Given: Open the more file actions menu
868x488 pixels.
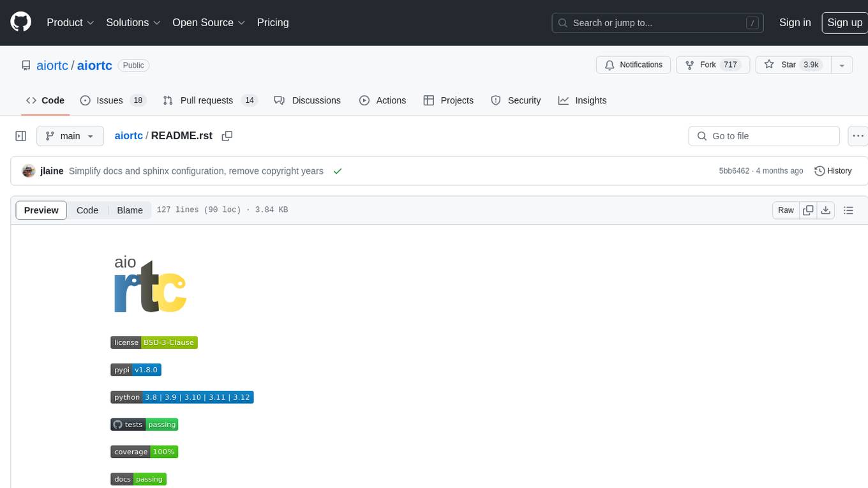Looking at the screenshot, I should [x=858, y=136].
